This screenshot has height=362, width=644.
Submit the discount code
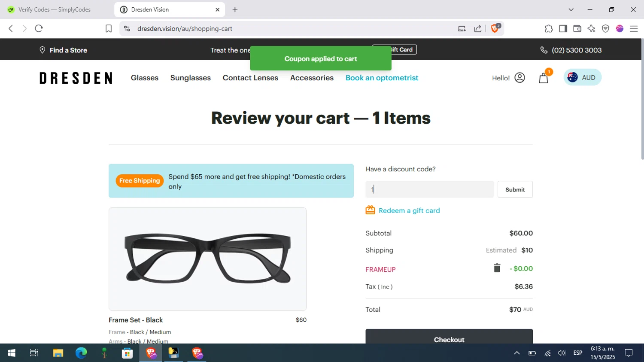click(x=515, y=189)
